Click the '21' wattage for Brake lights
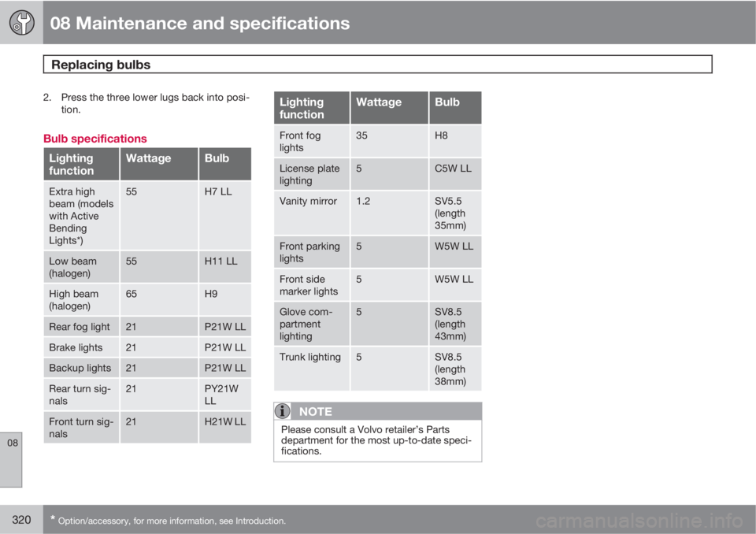The image size is (756, 534). click(x=131, y=347)
